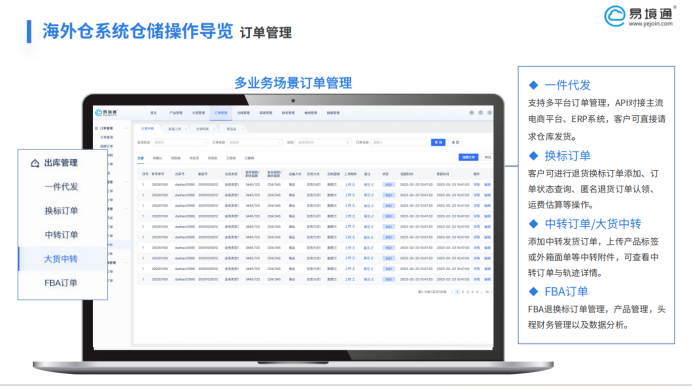The image size is (692, 387).
Task: Open the first filter dropdown in the search row
Action: click(179, 143)
